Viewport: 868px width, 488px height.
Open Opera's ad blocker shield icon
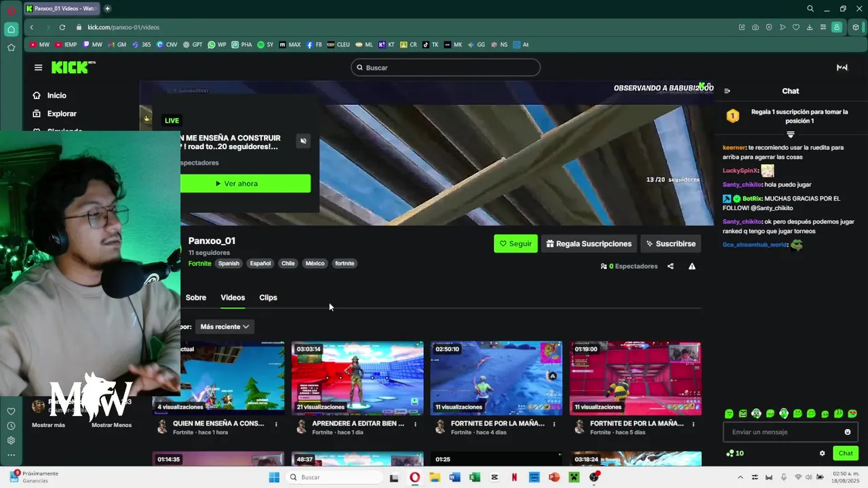pyautogui.click(x=769, y=27)
